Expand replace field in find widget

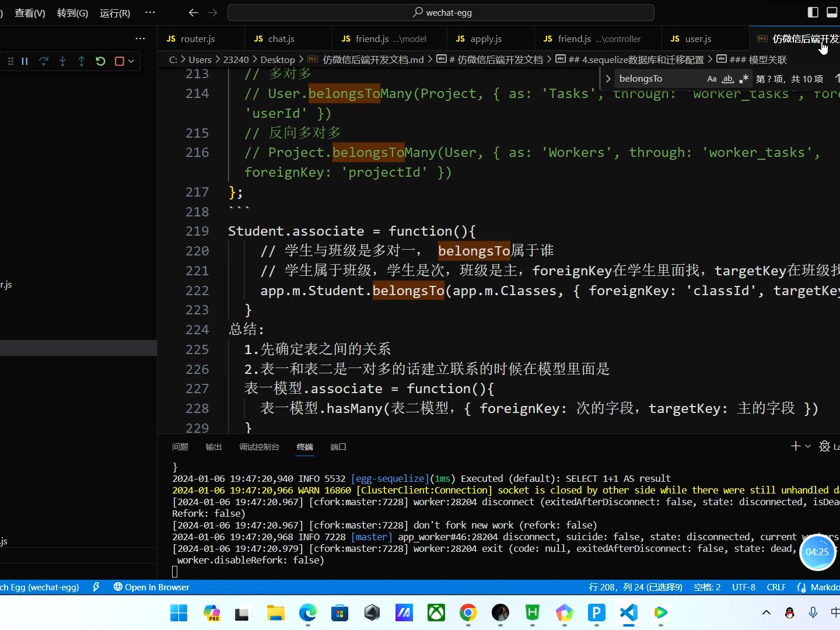[x=608, y=79]
